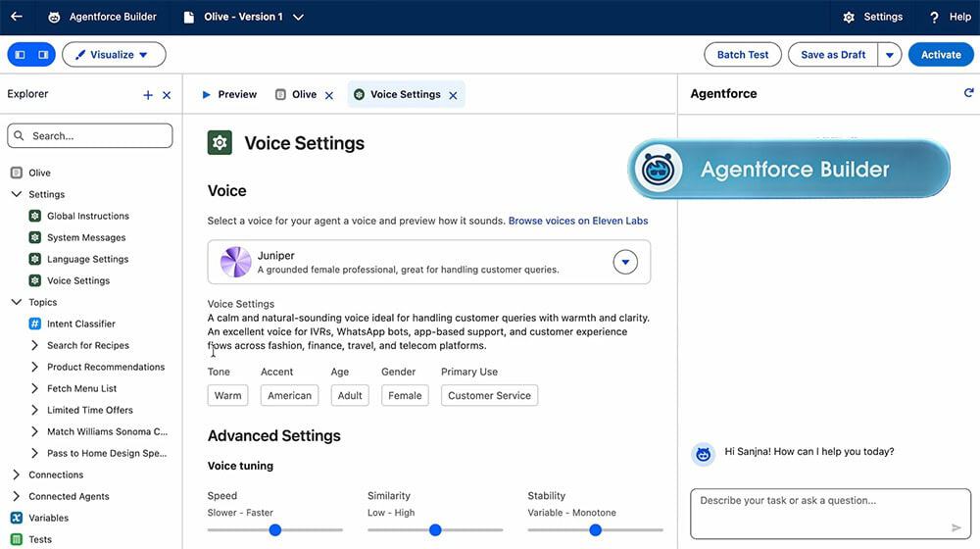Click the Similarity slider handle
The height and width of the screenshot is (549, 980).
coord(435,530)
